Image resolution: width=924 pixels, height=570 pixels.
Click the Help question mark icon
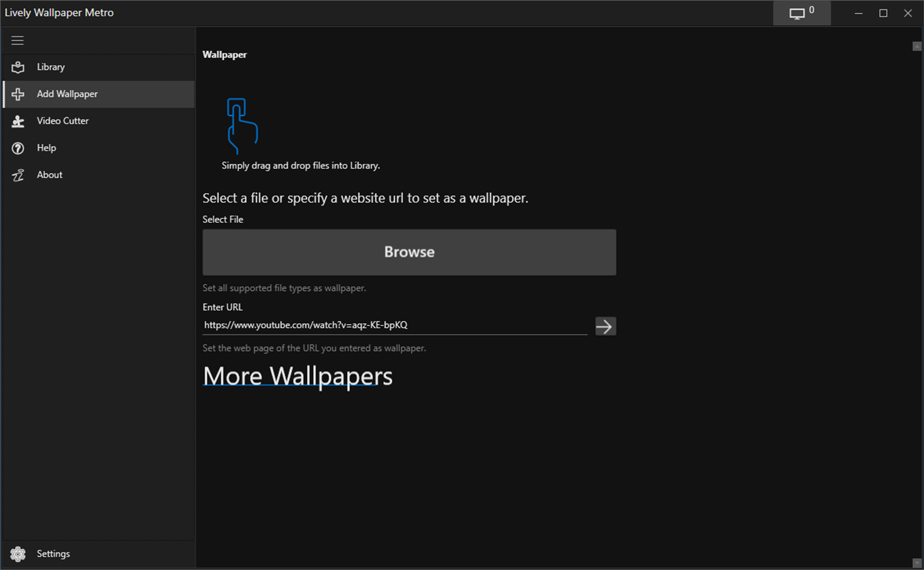[x=17, y=148]
